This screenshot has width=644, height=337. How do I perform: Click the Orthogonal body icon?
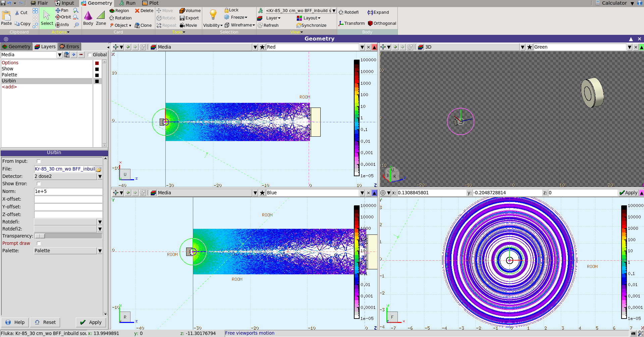tap(370, 23)
